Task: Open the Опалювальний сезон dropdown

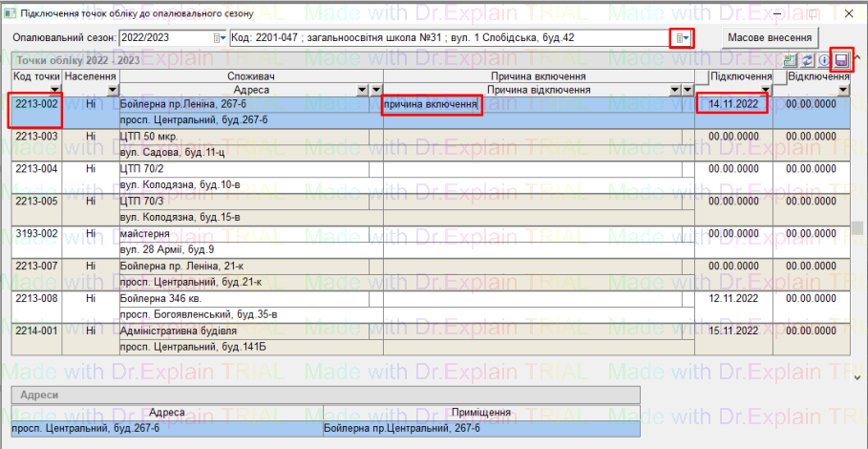Action: click(x=220, y=37)
